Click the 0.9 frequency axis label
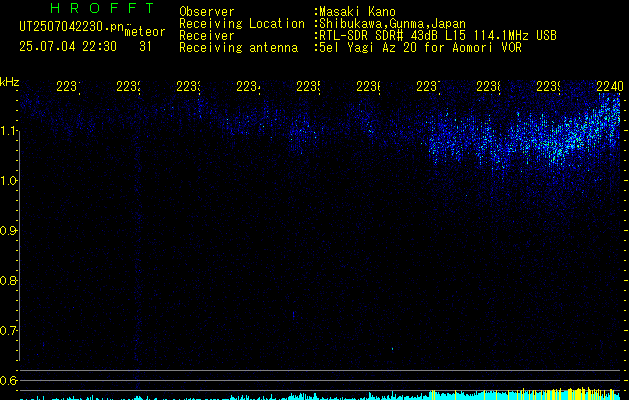 pos(8,231)
